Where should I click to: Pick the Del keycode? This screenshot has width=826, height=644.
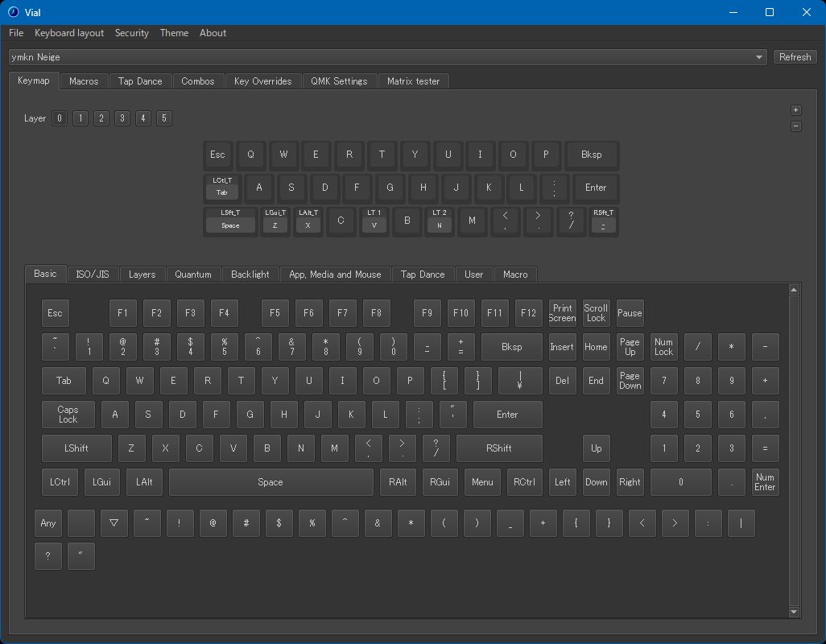pyautogui.click(x=562, y=380)
